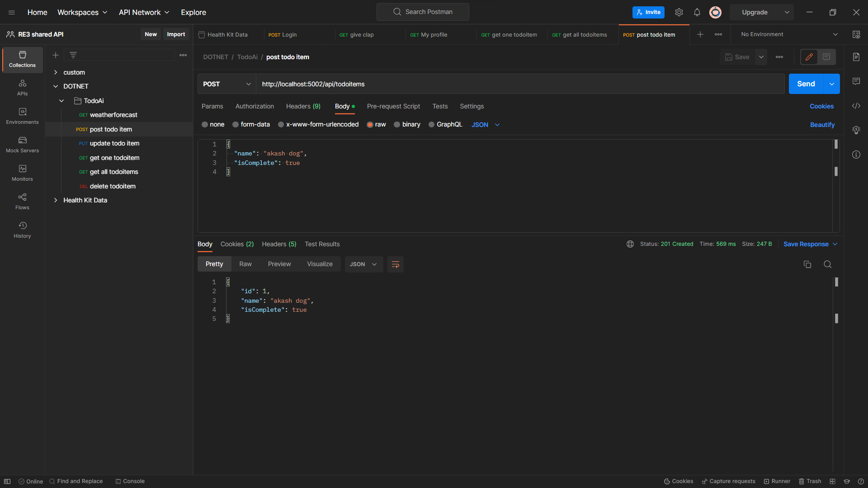This screenshot has height=488, width=868.
Task: Launch the Collection Runner
Action: click(777, 481)
